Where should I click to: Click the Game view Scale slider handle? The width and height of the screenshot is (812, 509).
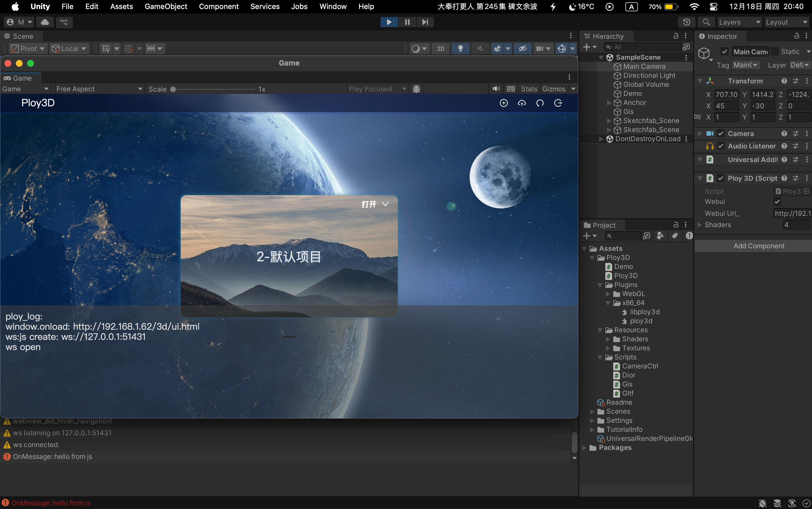pyautogui.click(x=173, y=89)
